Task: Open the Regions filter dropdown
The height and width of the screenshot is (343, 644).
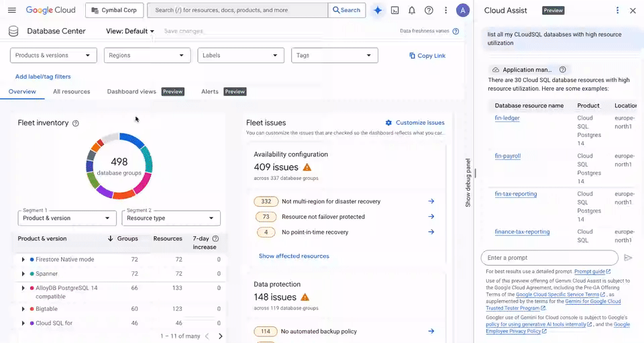Action: [x=147, y=56]
